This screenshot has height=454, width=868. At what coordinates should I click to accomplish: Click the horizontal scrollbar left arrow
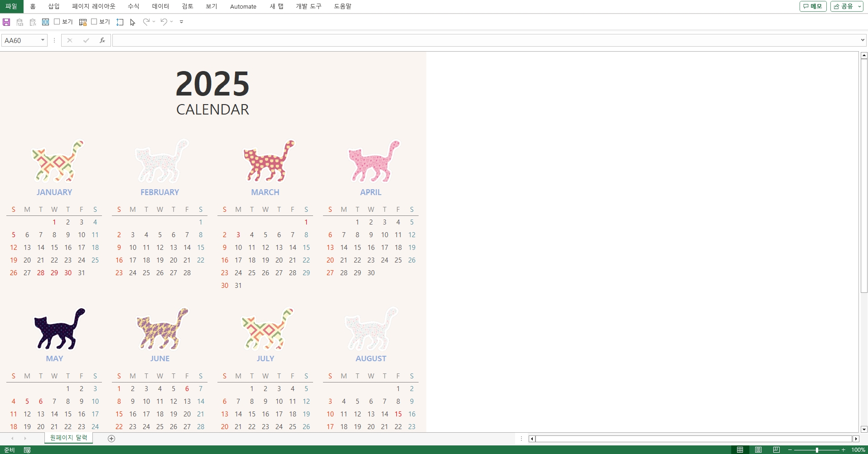[532, 439]
